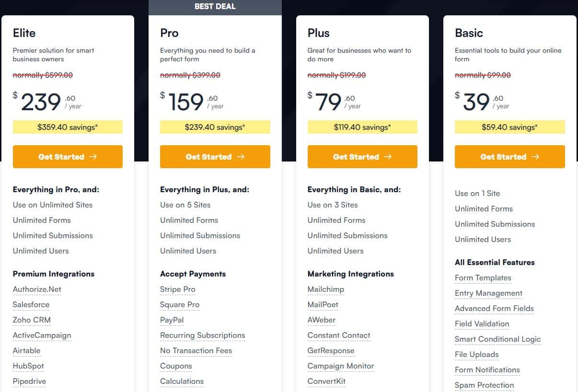
Task: Open the Authorize.Net integration link
Action: 37,289
